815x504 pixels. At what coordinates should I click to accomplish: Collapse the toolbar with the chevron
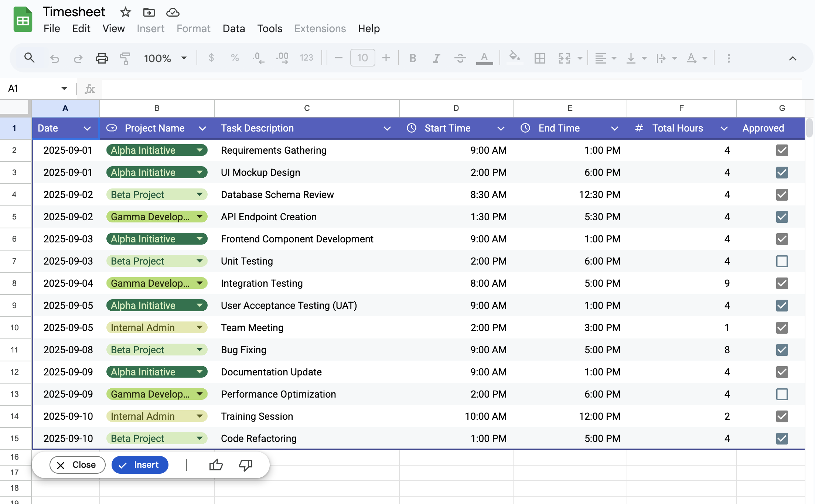pos(792,58)
